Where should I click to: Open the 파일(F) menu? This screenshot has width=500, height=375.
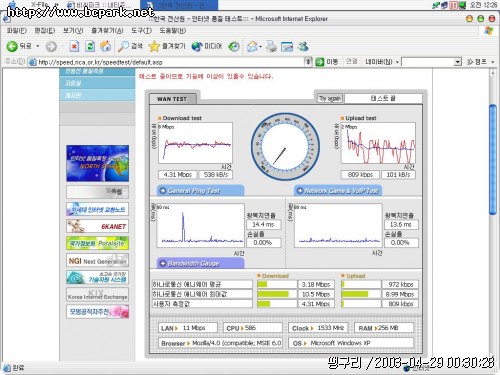(x=17, y=31)
